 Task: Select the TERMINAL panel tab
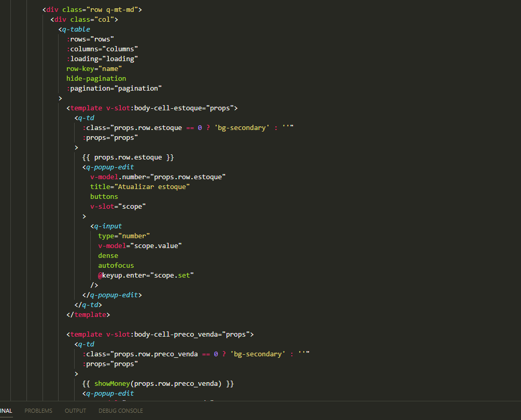point(5,410)
